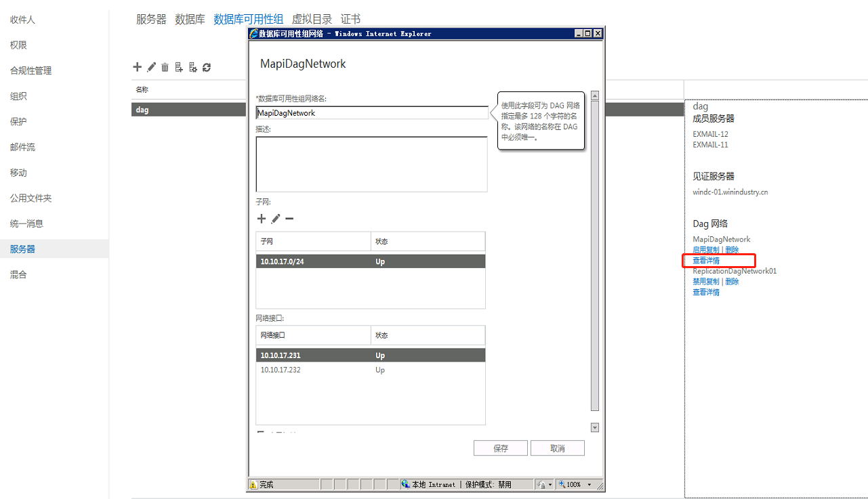This screenshot has height=499, width=868.
Task: Open 统一消息 in sidebar
Action: pos(26,223)
